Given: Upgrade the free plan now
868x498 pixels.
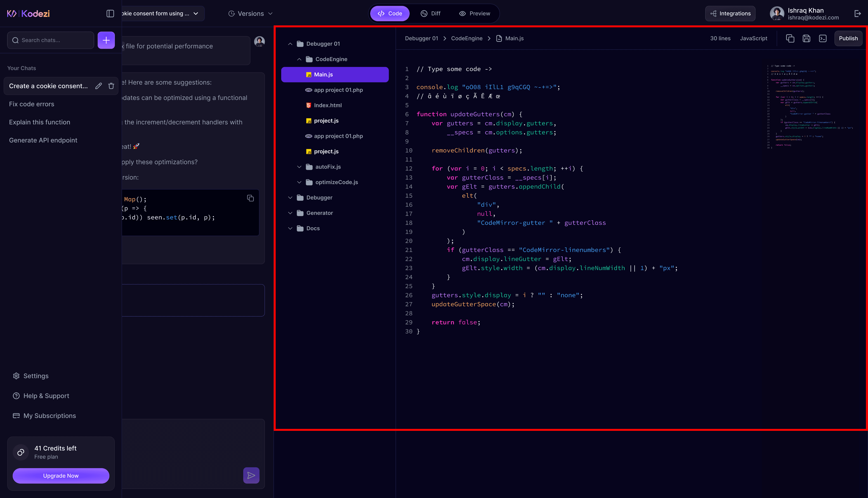Looking at the screenshot, I should (x=61, y=475).
